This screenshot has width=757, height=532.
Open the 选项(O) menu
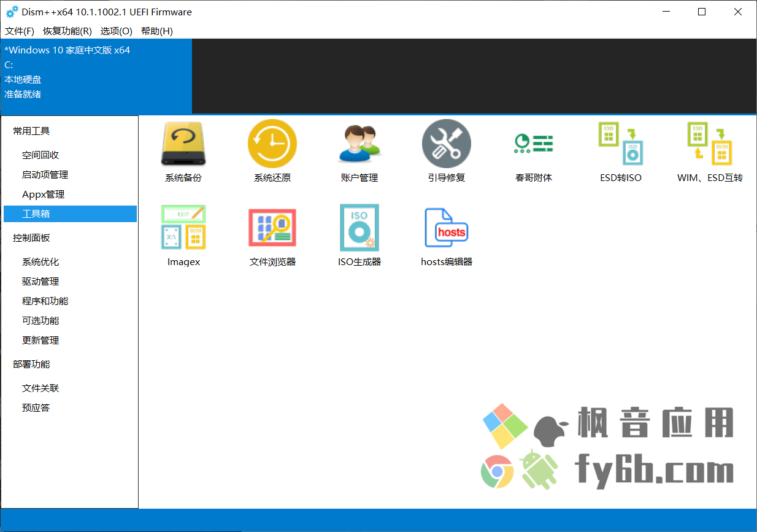pyautogui.click(x=117, y=31)
